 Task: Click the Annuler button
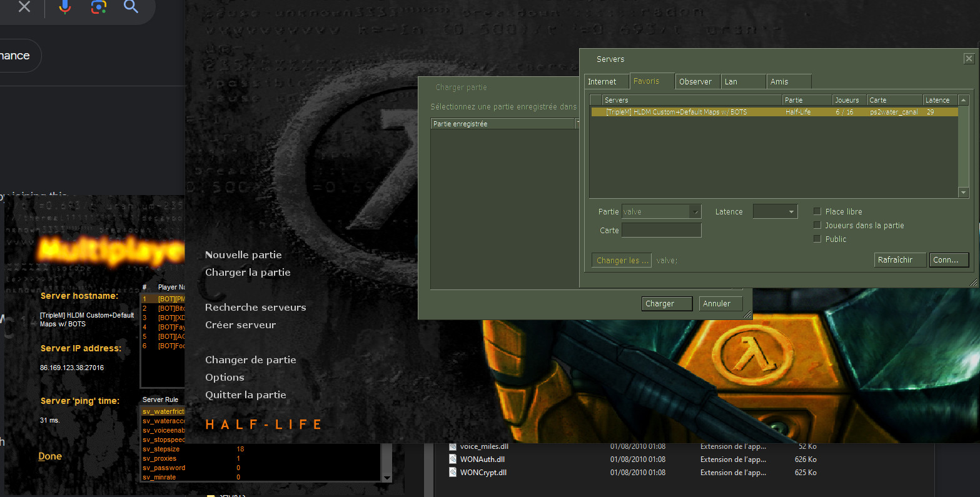720,304
